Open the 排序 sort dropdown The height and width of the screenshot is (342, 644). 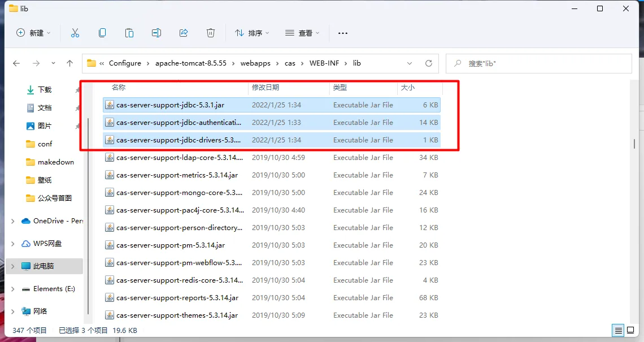point(252,33)
